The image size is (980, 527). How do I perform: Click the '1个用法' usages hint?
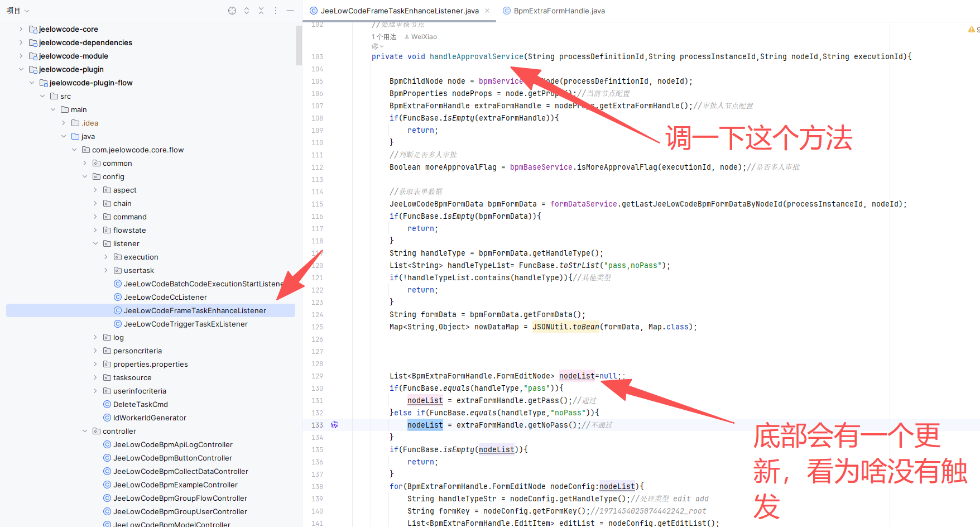[384, 37]
